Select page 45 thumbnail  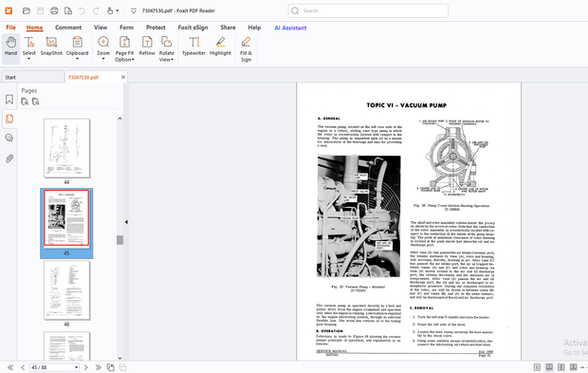pos(66,218)
